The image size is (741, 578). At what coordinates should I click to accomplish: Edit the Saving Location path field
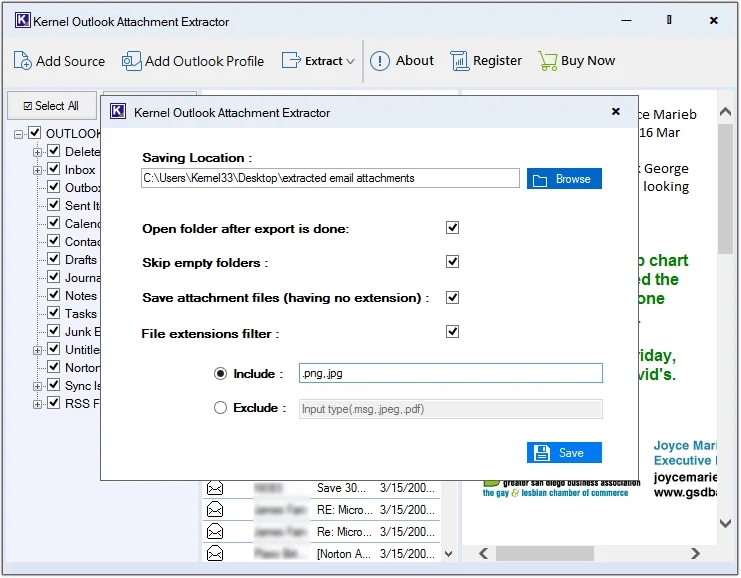[x=330, y=178]
